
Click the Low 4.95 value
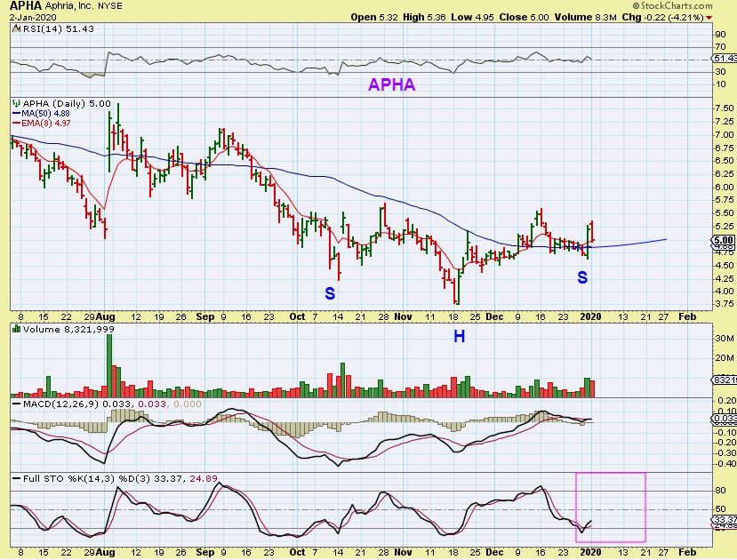point(472,18)
